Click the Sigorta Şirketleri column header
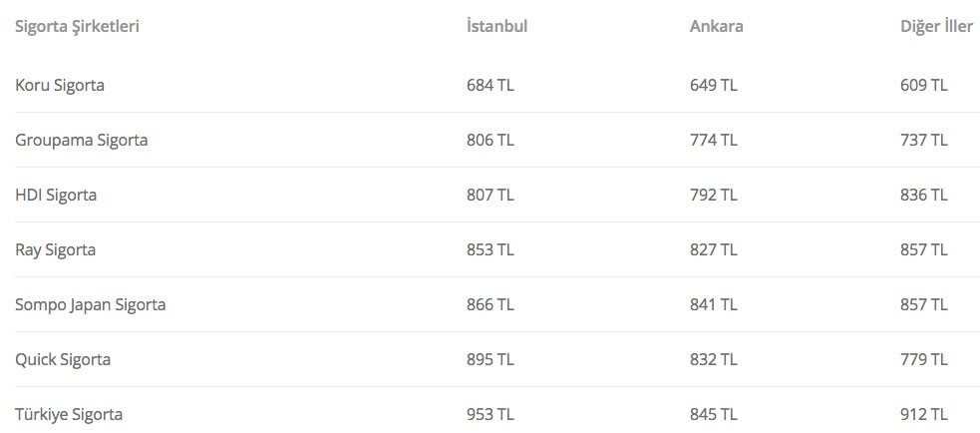 tap(77, 26)
